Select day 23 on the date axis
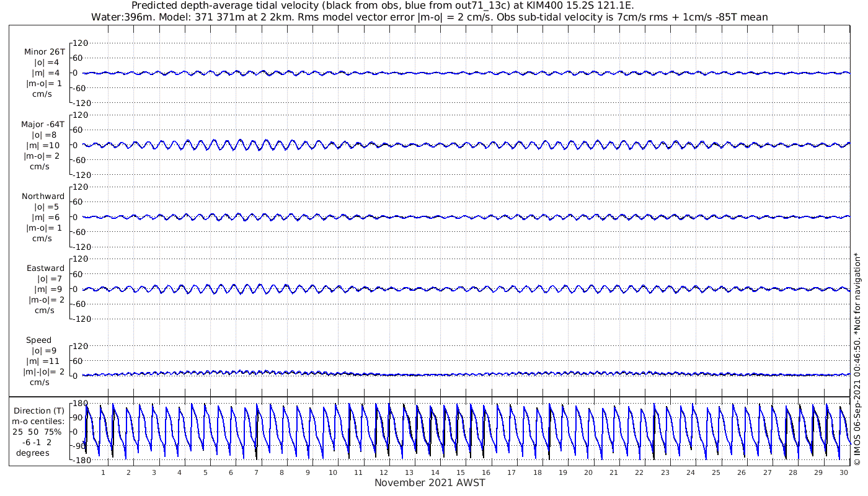The height and width of the screenshot is (496, 868). (665, 472)
